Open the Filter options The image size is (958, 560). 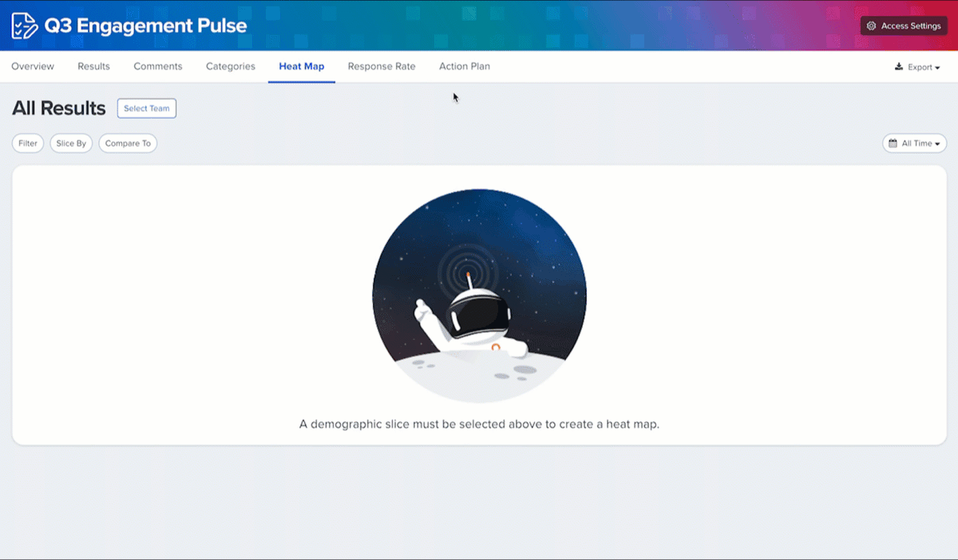point(28,144)
